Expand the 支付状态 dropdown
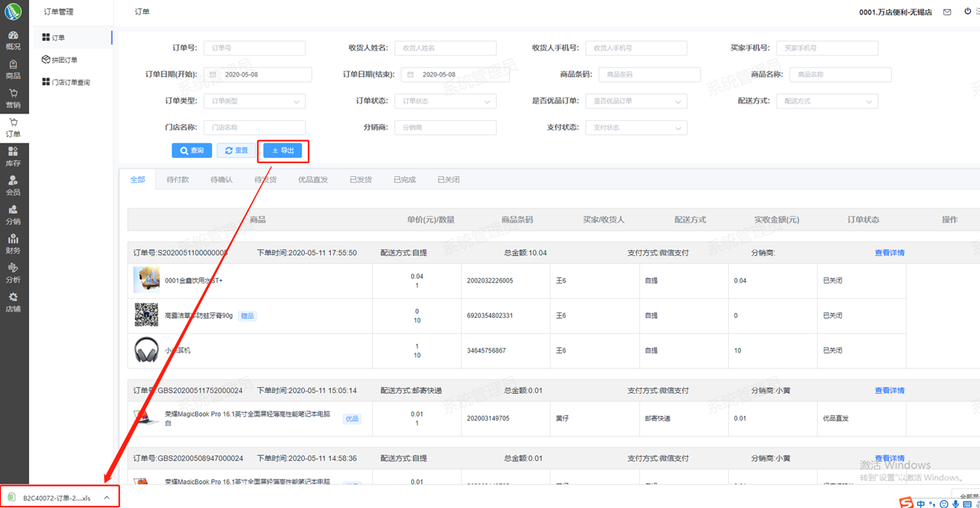The image size is (980, 508). click(635, 128)
